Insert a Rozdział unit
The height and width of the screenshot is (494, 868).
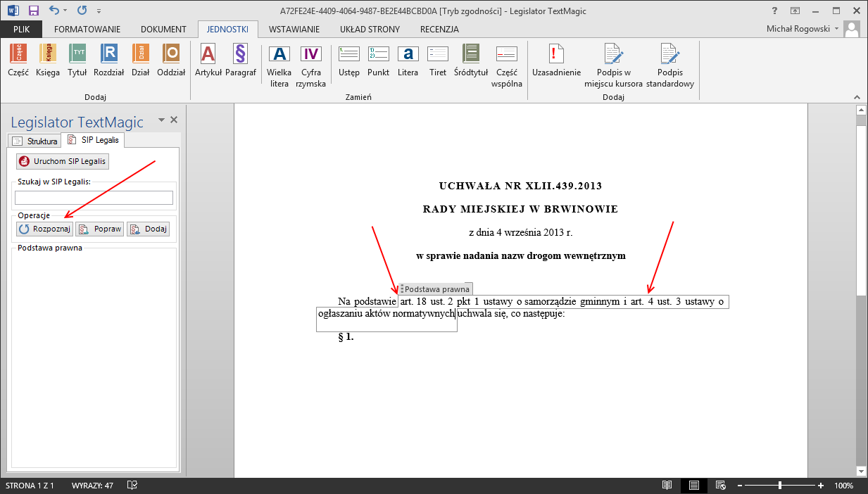(108, 60)
